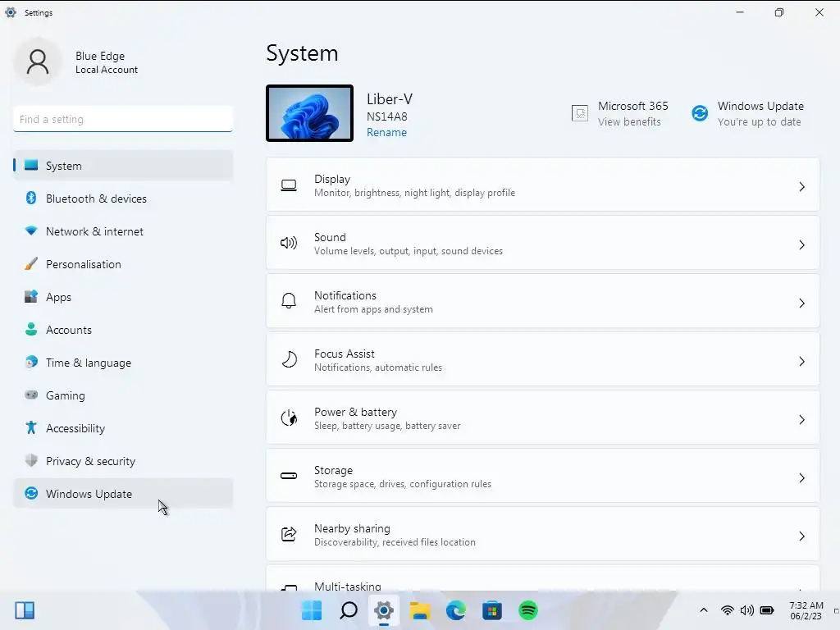Screen dimensions: 840x630
Task: Click the Gaming controller icon
Action: [31, 395]
